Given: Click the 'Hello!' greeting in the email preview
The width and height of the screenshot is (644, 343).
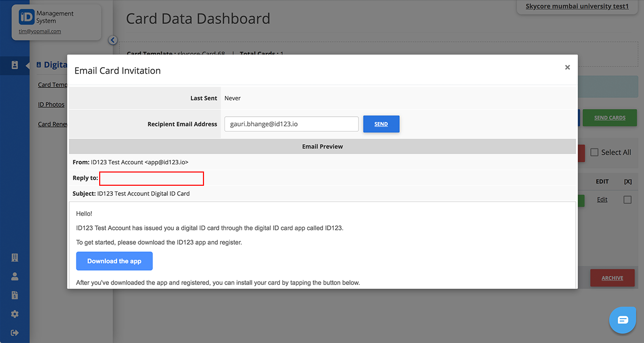Looking at the screenshot, I should pyautogui.click(x=84, y=214).
